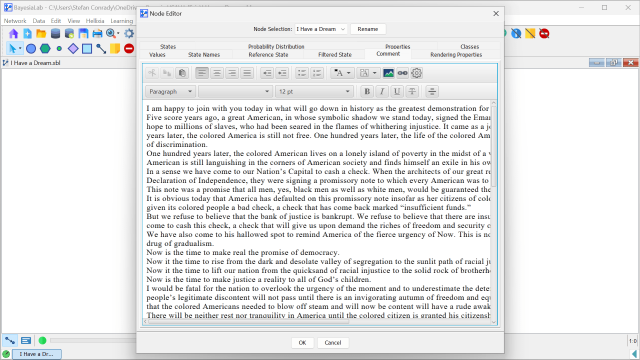Toggle center text alignment
This screenshot has width=640, height=360.
click(217, 73)
